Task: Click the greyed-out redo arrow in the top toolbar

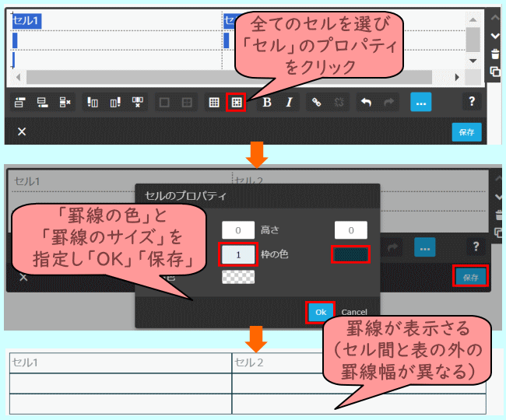Action: click(x=388, y=103)
